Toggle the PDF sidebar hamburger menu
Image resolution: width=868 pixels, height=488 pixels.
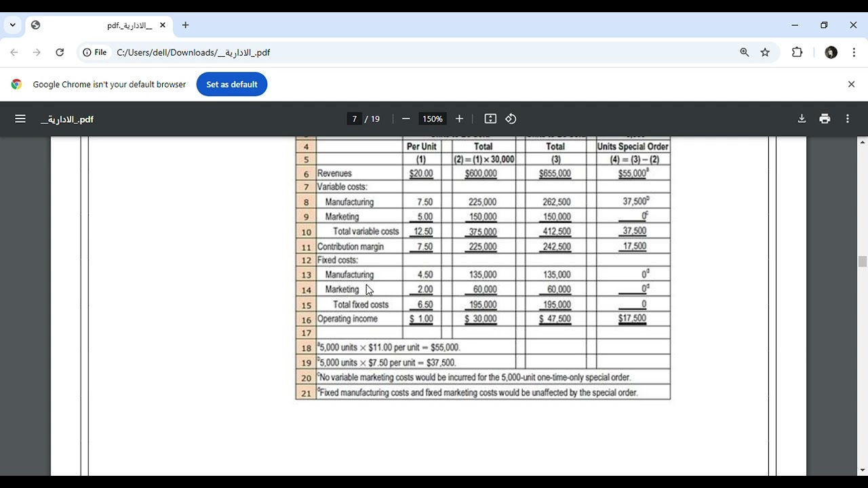click(x=20, y=119)
